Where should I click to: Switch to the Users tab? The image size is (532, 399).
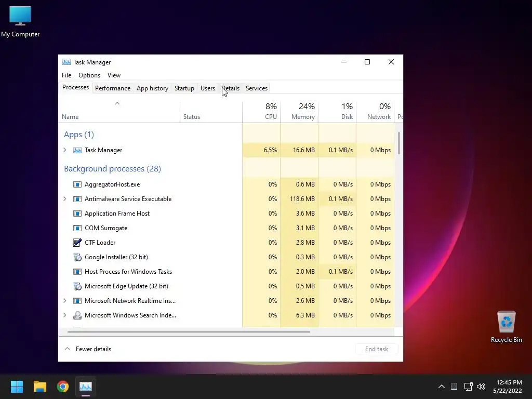pyautogui.click(x=208, y=88)
